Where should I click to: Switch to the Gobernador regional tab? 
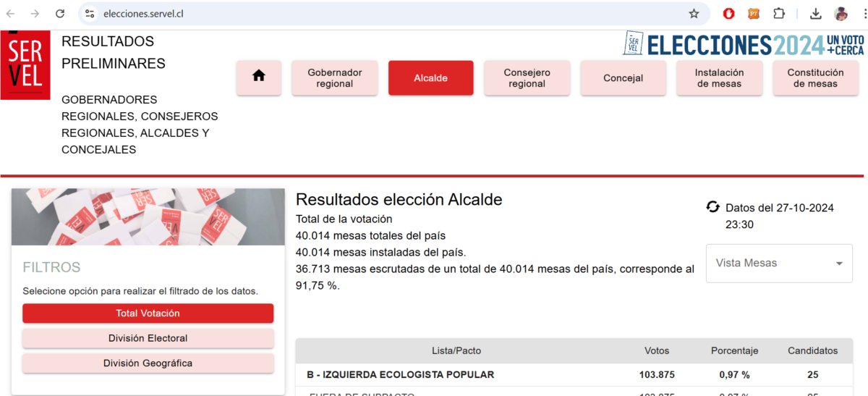point(334,77)
